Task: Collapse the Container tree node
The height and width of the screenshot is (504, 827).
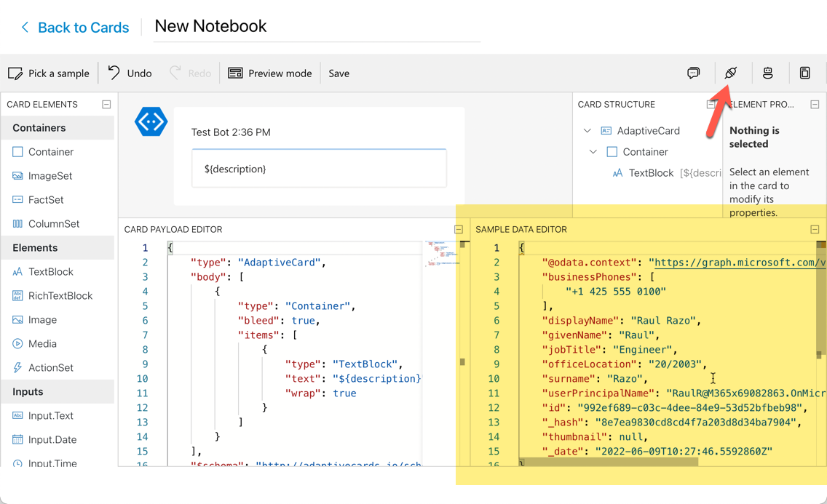Action: coord(593,152)
